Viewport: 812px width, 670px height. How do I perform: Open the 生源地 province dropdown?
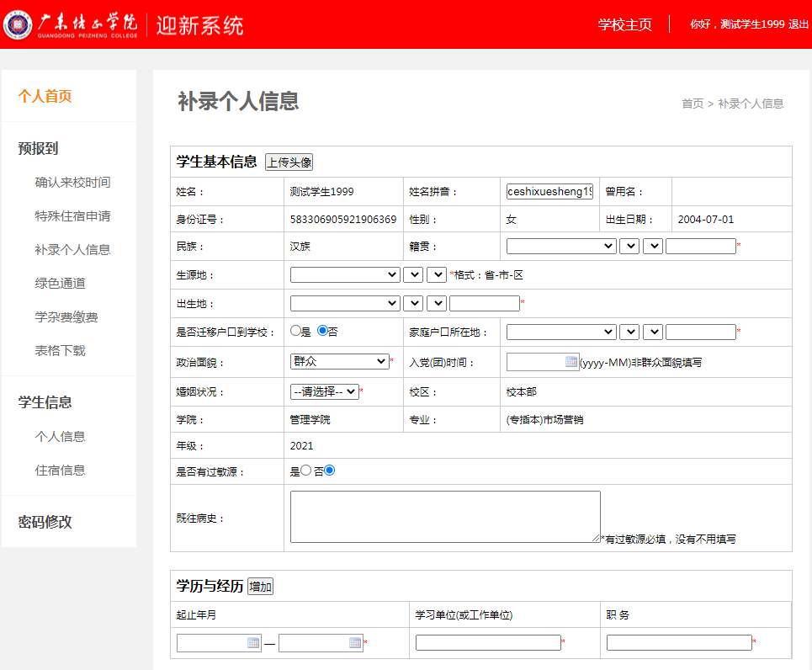coord(345,274)
